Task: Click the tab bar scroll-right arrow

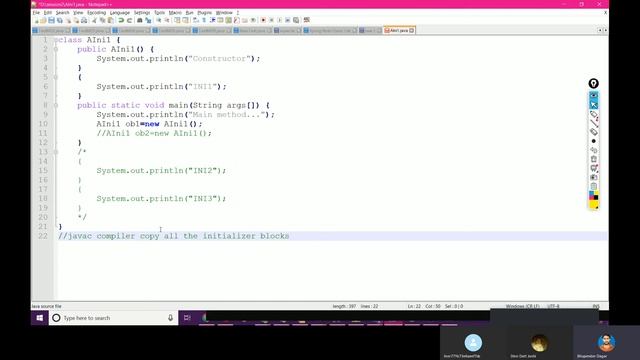Action: (x=605, y=30)
